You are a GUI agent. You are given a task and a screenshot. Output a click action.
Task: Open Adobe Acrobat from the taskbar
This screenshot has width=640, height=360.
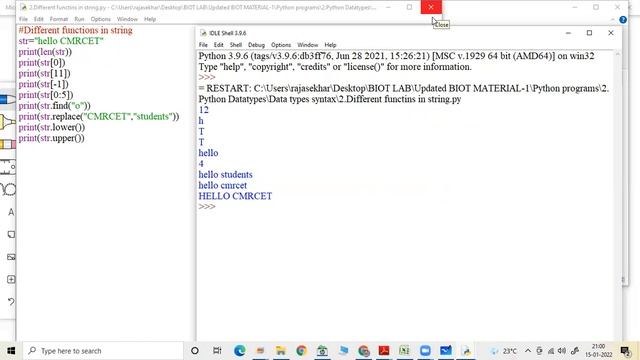tap(384, 351)
